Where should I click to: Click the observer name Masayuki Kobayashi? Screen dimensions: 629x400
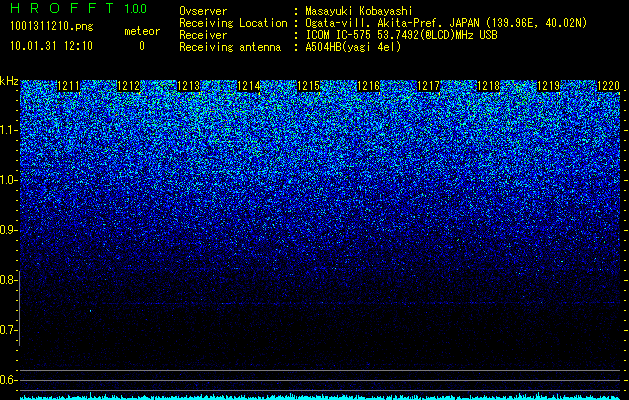tap(359, 11)
